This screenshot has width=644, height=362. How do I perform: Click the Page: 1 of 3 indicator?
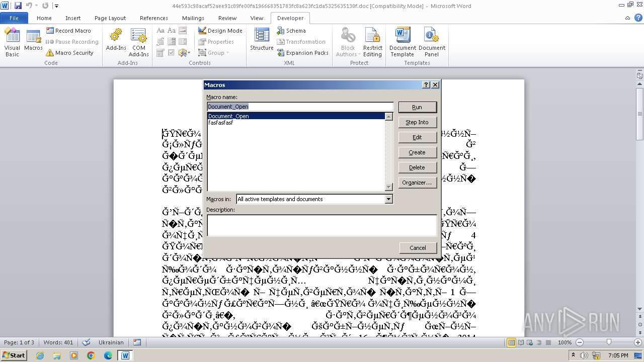pos(19,342)
